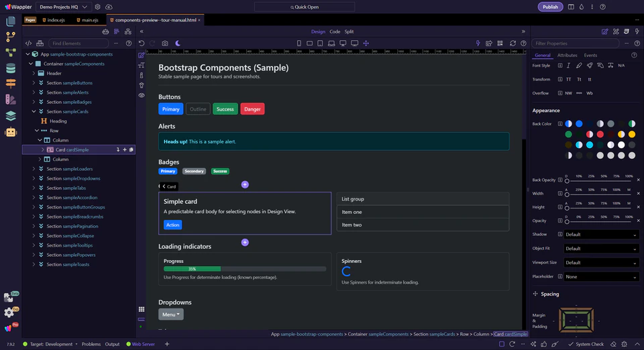Collapse the Row tree node
The height and width of the screenshot is (350, 644).
click(37, 131)
